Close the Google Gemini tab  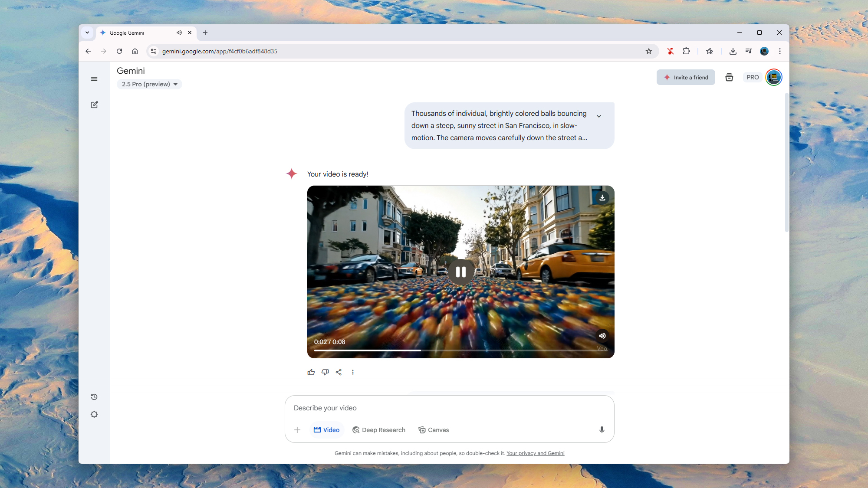click(190, 33)
